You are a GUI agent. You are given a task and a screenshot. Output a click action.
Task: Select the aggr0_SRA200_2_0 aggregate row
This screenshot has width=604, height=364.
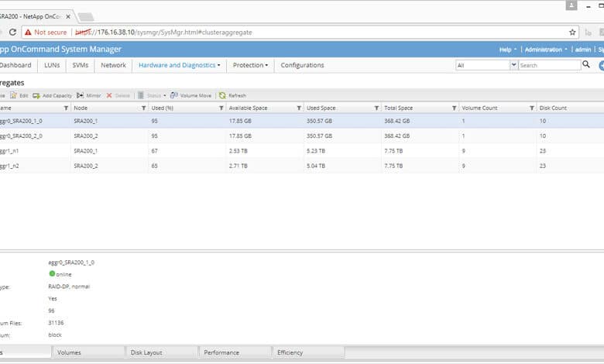(302, 136)
